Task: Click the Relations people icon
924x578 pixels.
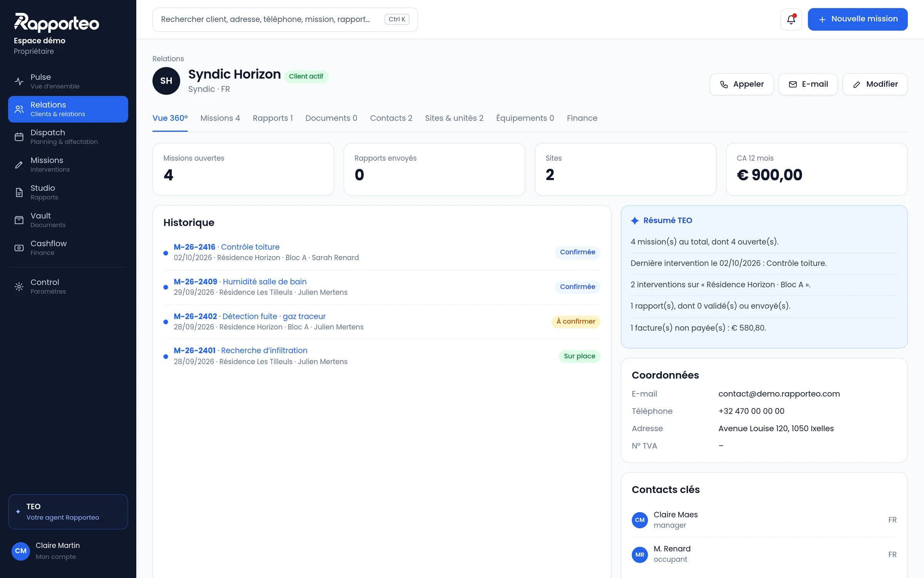Action: (x=19, y=109)
